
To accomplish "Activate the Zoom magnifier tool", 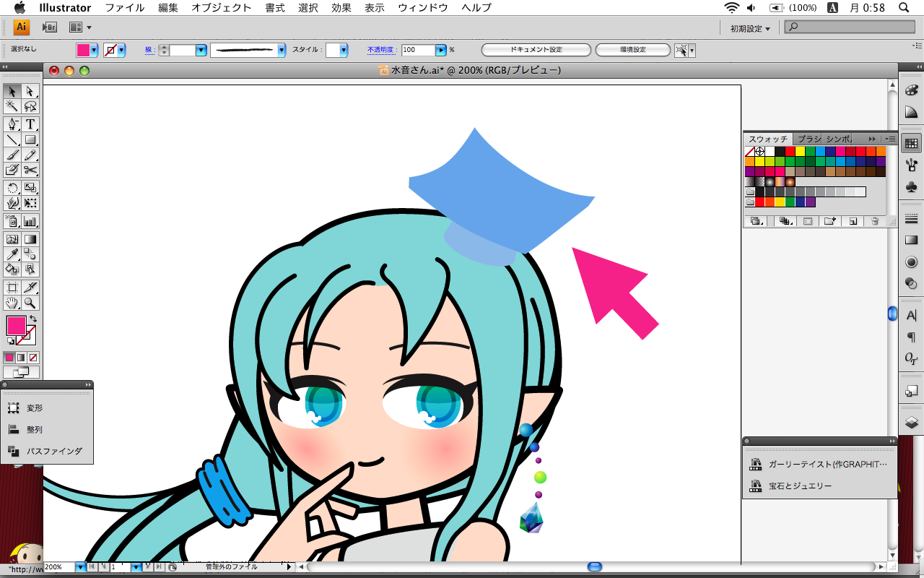I will pyautogui.click(x=30, y=303).
